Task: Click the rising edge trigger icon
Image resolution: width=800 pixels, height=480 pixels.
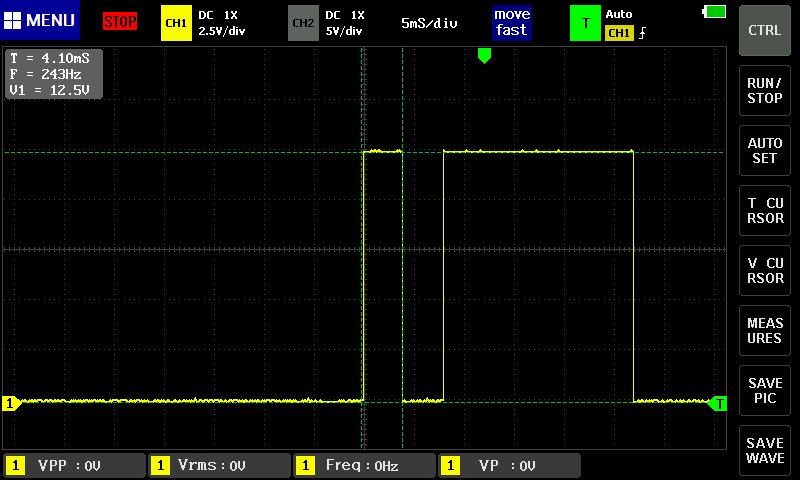Action: click(x=642, y=33)
